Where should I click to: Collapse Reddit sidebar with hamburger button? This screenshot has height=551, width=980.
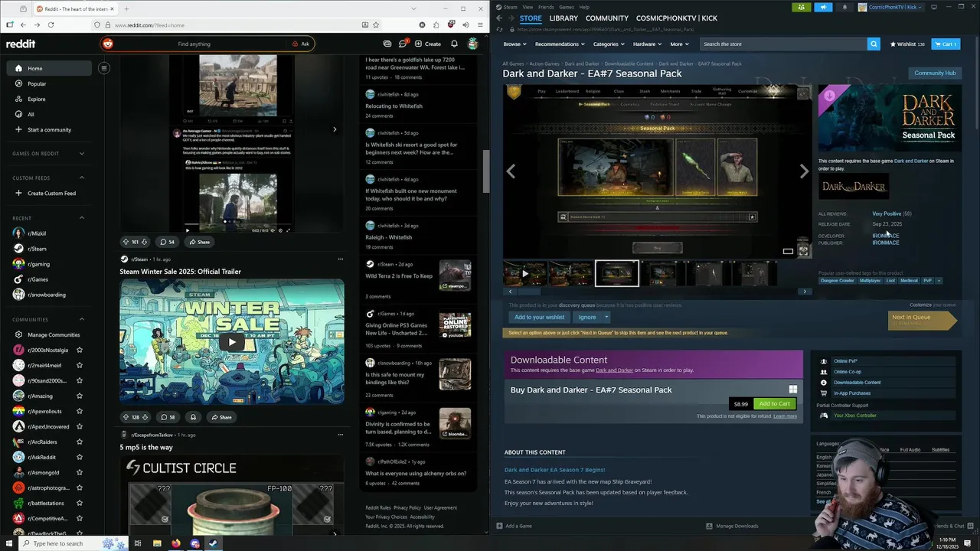(x=104, y=68)
